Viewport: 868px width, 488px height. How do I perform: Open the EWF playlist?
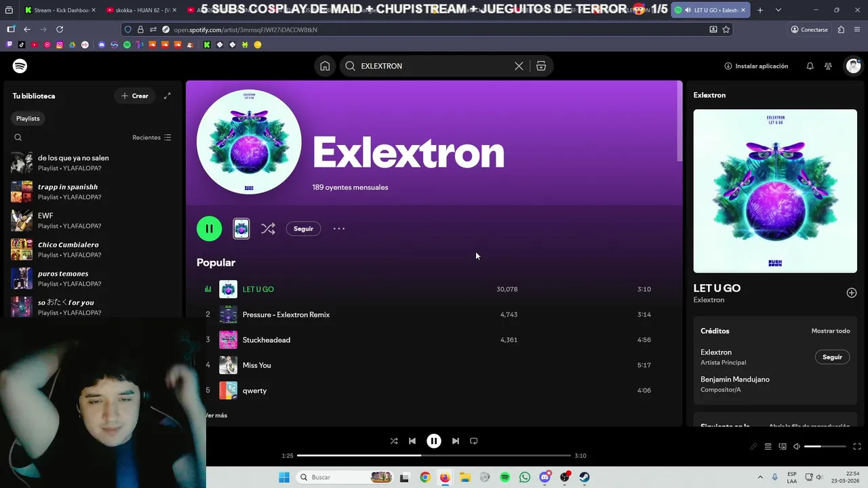click(93, 221)
